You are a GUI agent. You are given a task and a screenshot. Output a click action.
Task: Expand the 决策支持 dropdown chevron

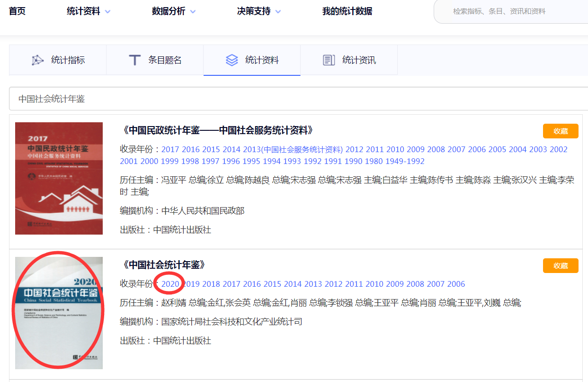[278, 12]
